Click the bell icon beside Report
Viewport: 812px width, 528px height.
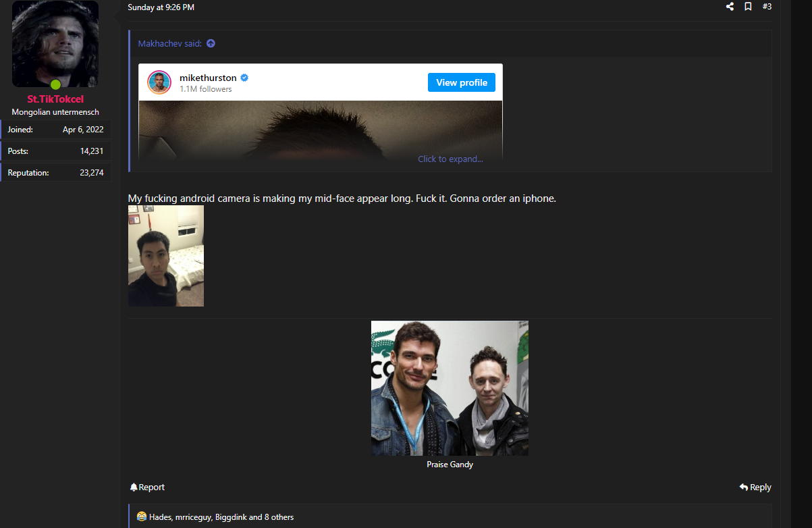(134, 487)
